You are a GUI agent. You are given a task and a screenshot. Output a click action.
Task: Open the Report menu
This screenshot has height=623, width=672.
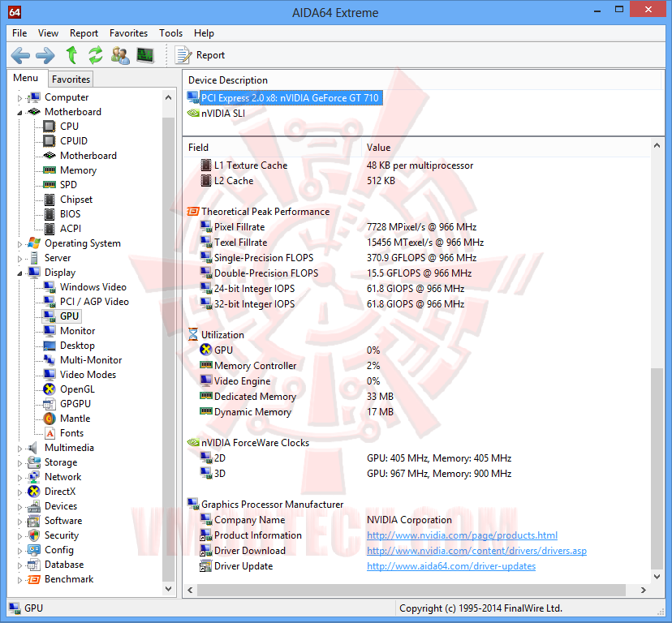(84, 33)
